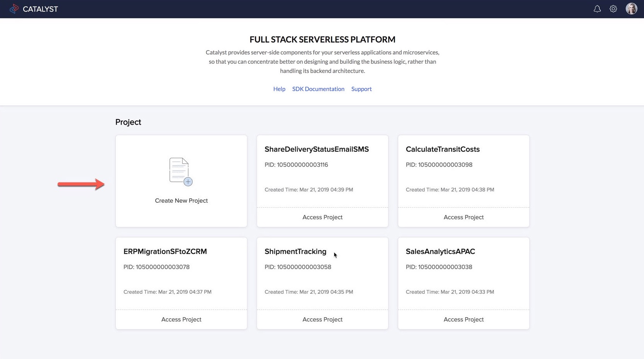Click Create New Project
This screenshot has width=644, height=359.
click(181, 200)
